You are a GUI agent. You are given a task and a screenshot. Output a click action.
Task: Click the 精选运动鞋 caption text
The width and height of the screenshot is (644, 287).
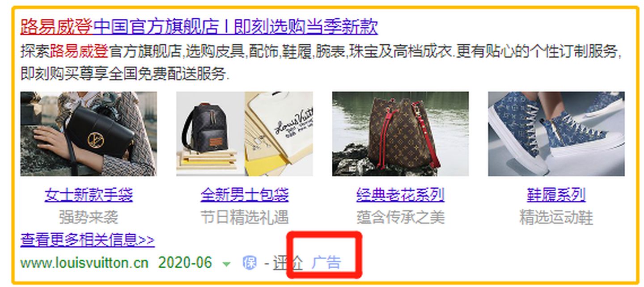[556, 218]
